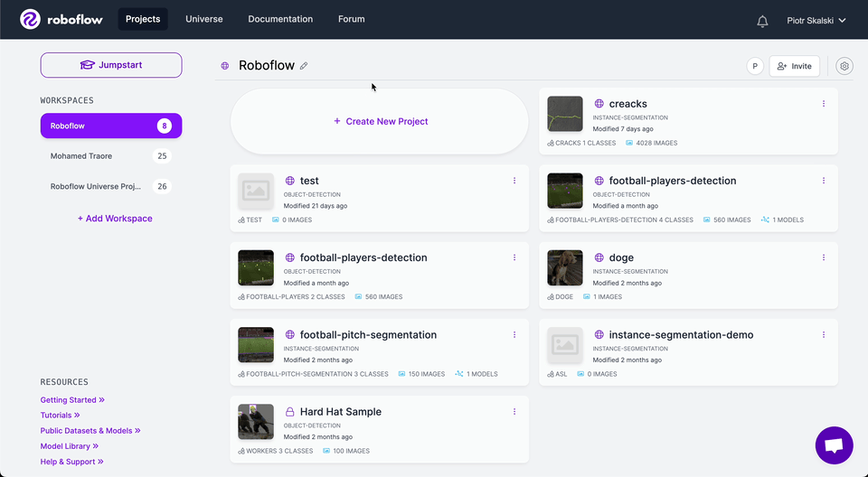
Task: Open the test project title
Action: pyautogui.click(x=309, y=181)
